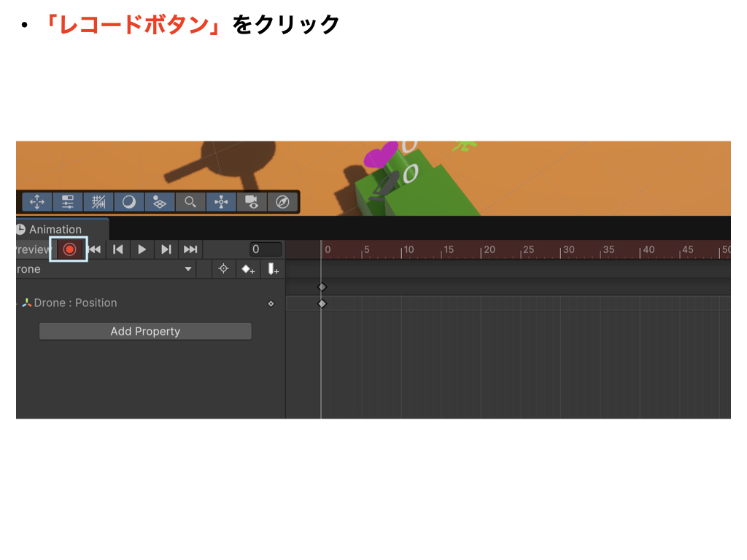Play the animation clip
This screenshot has width=747, height=560.
142,249
